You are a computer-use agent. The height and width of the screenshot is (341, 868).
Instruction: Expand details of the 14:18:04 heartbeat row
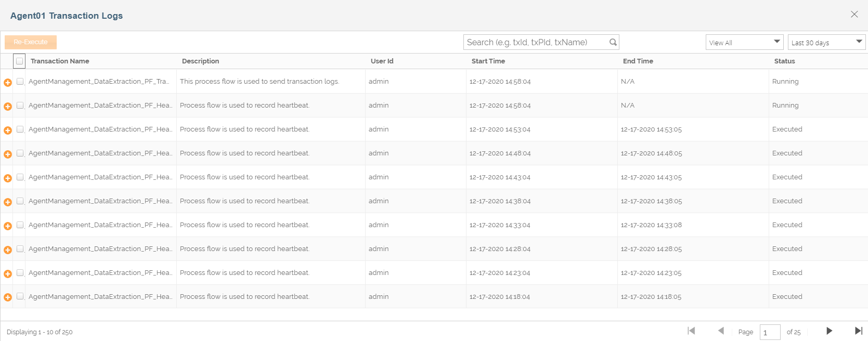pyautogui.click(x=8, y=297)
